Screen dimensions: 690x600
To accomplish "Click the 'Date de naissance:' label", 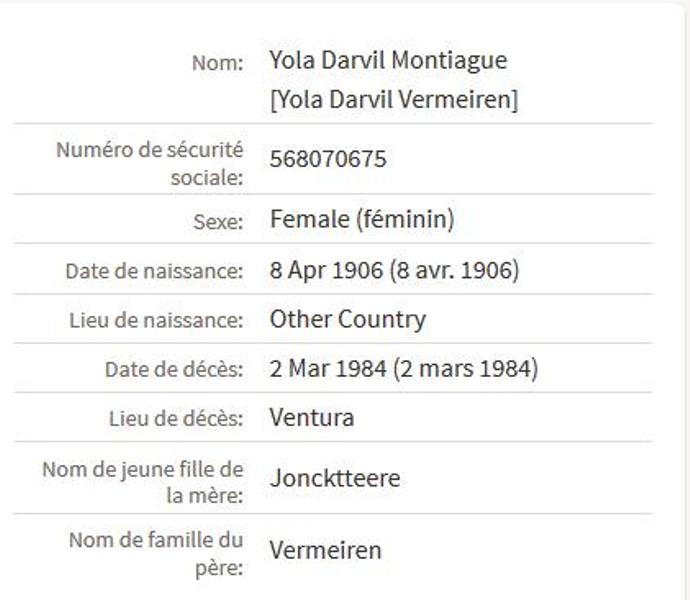I will point(154,271).
